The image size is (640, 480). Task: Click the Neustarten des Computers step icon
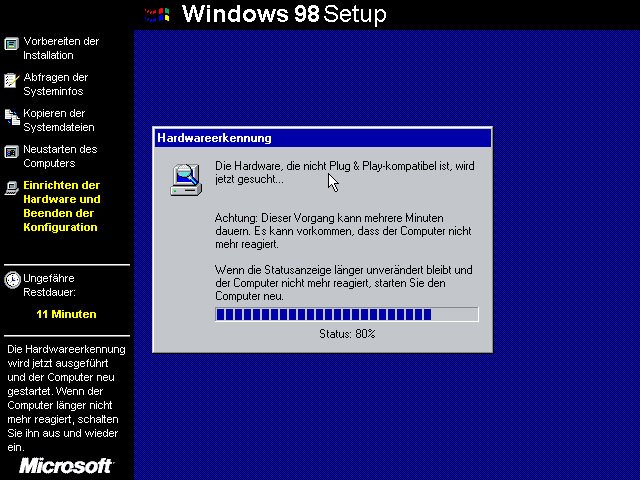(x=11, y=152)
